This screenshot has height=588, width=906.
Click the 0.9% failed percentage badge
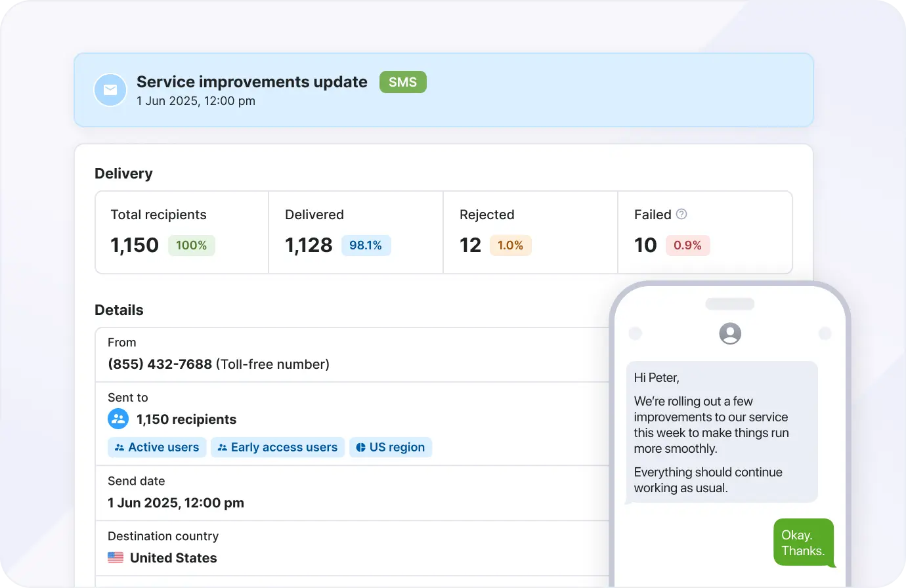click(687, 245)
